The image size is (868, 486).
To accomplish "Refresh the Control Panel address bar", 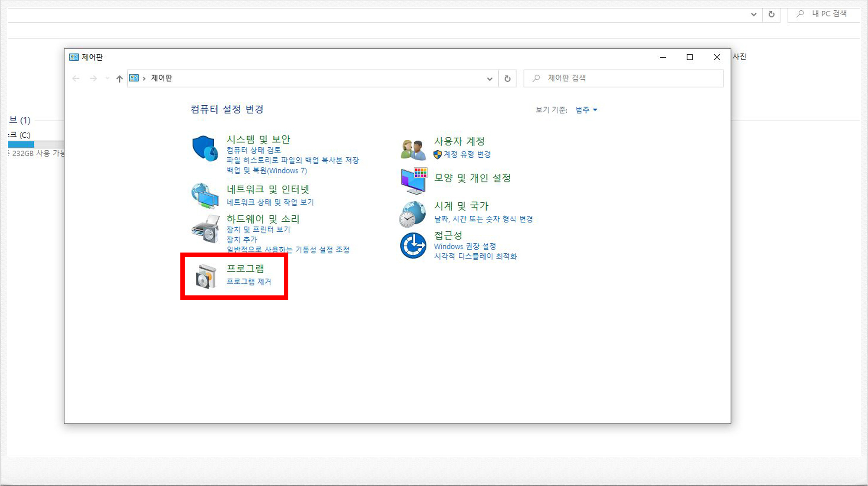I will (x=507, y=78).
